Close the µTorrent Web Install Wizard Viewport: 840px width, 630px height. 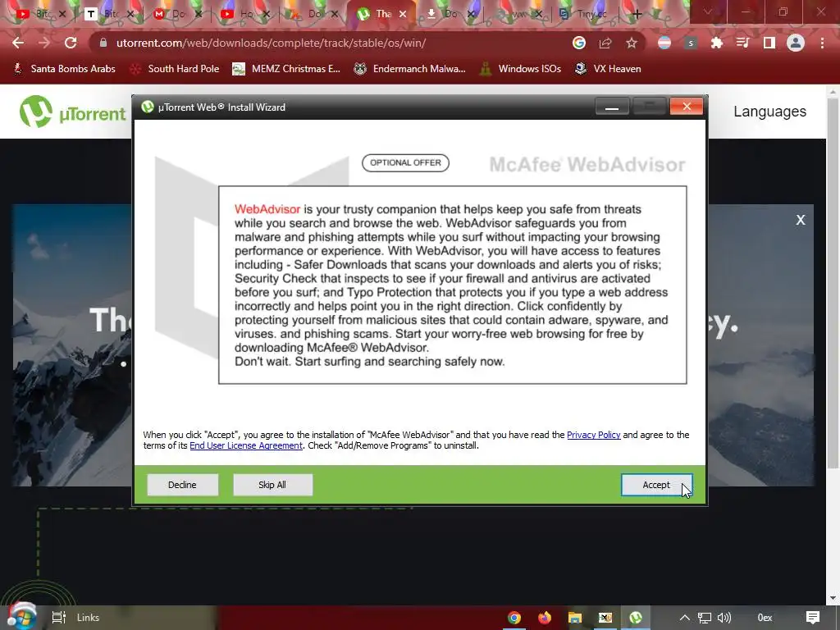tap(687, 107)
